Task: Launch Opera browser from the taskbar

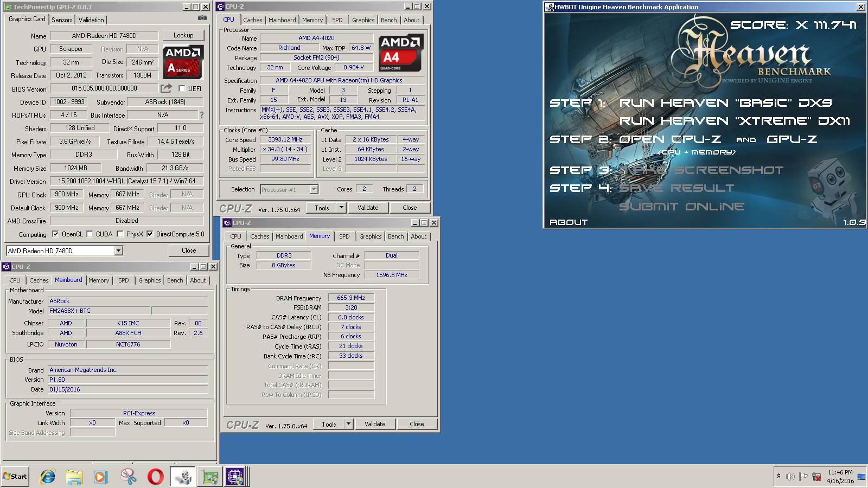Action: coord(156,477)
